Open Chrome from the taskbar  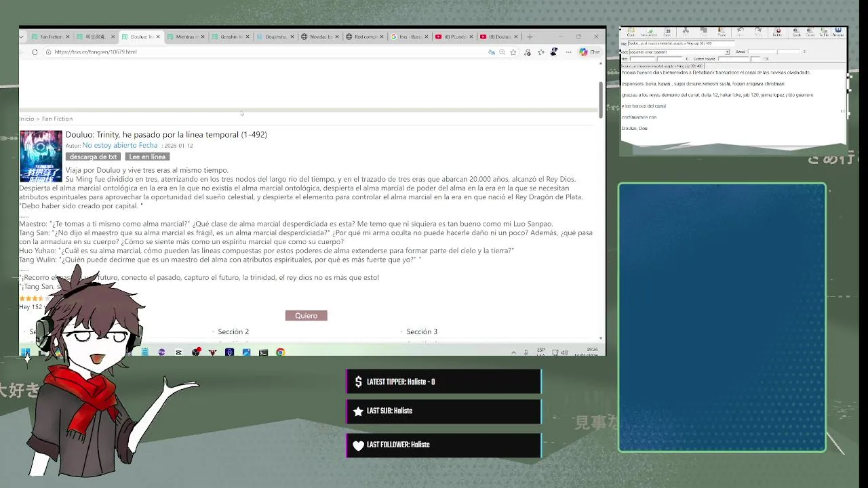coord(280,352)
